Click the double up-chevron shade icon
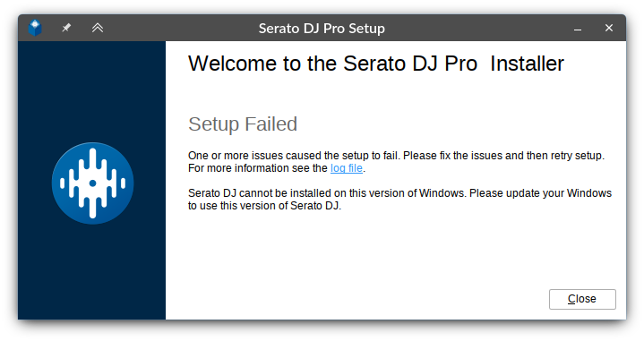 (98, 28)
